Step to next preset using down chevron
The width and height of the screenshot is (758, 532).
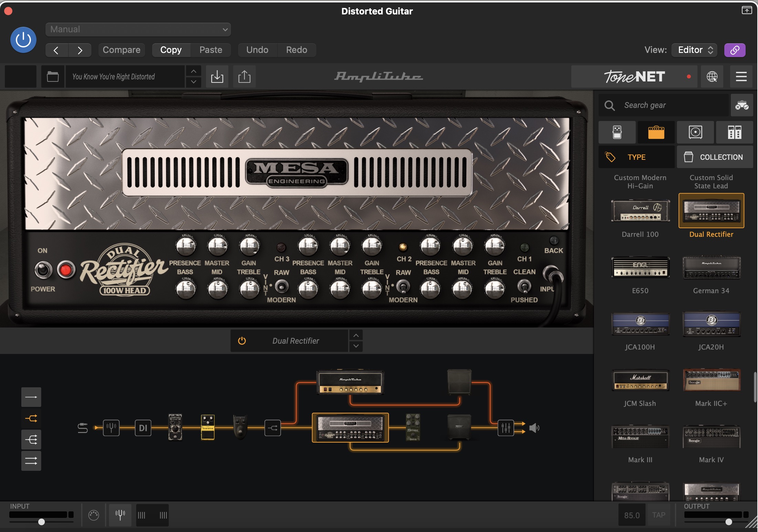(x=194, y=82)
